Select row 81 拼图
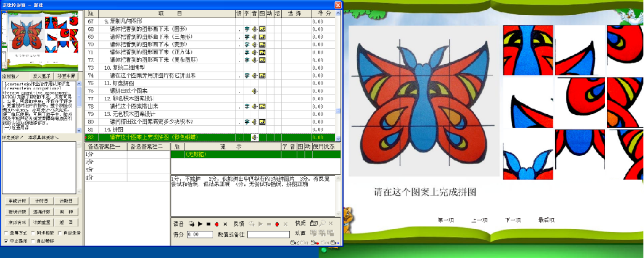644x258 pixels. pos(211,130)
